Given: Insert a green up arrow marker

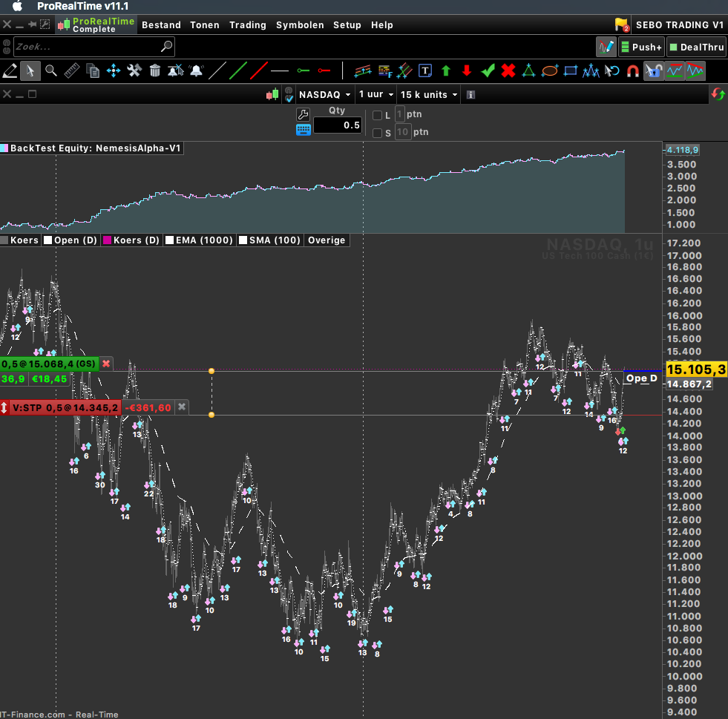Looking at the screenshot, I should [446, 71].
